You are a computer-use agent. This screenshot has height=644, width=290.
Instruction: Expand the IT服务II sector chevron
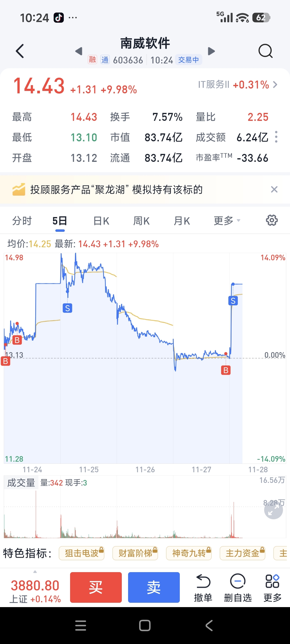pyautogui.click(x=275, y=85)
